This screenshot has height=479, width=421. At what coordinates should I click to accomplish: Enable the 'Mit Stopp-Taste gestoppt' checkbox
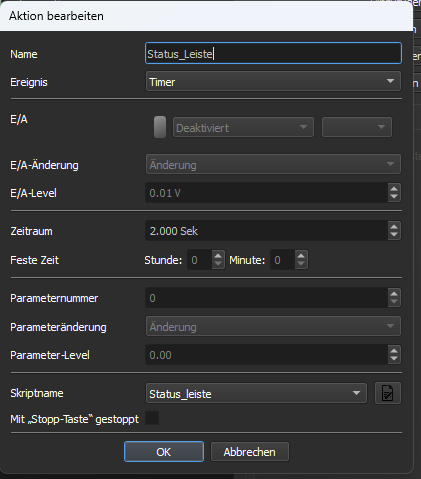pos(152,418)
